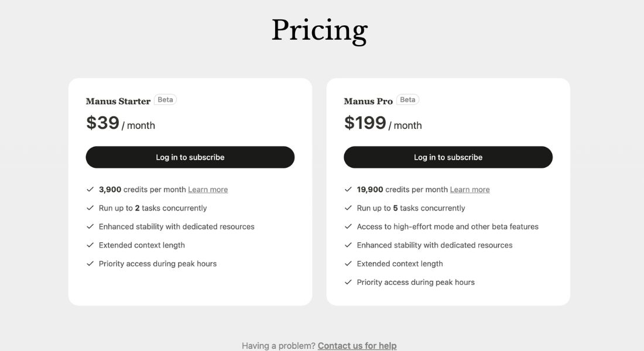Open Learn more link beside 3,900 credits

click(x=208, y=190)
